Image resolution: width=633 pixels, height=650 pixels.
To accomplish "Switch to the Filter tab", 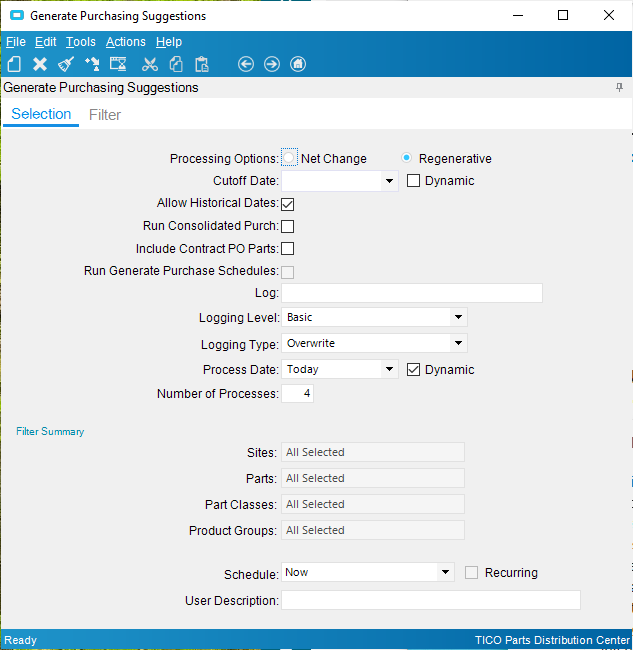I will [105, 115].
